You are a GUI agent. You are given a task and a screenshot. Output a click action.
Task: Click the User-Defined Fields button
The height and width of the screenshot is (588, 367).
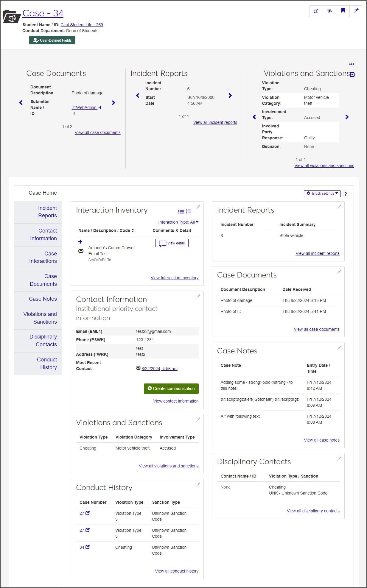[52, 40]
